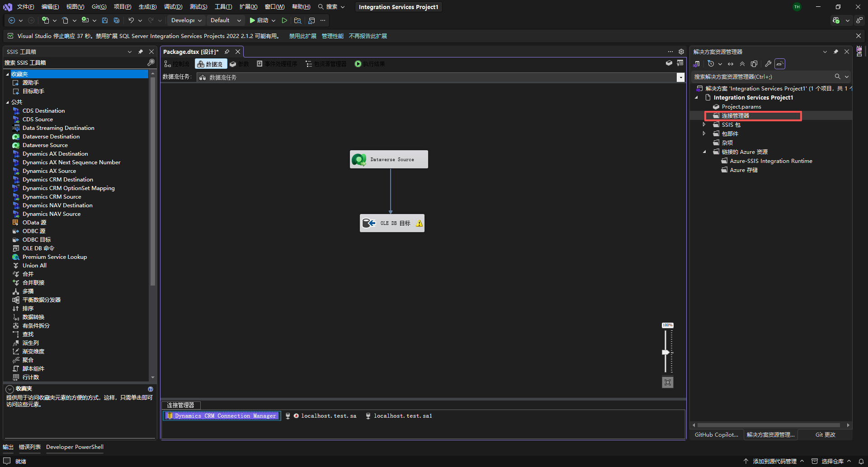Click the Solution Explorer horizontal scrollbar
The image size is (868, 467).
tap(769, 425)
